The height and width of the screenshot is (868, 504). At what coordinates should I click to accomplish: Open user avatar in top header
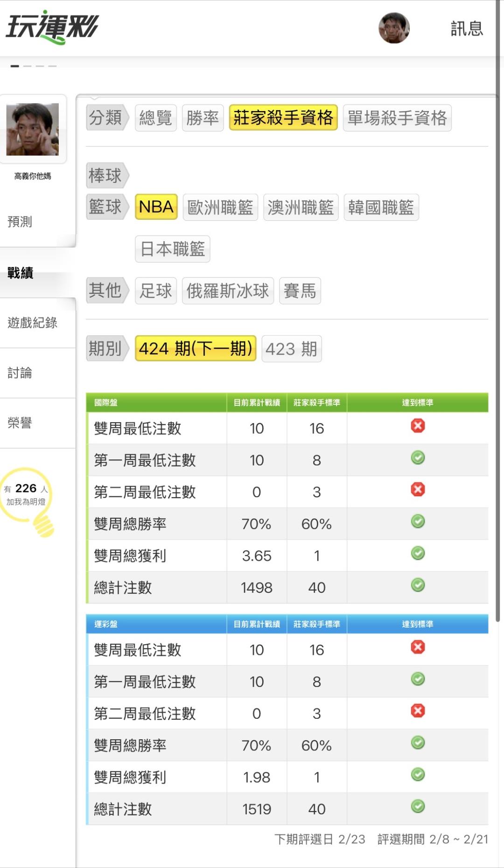(x=394, y=28)
